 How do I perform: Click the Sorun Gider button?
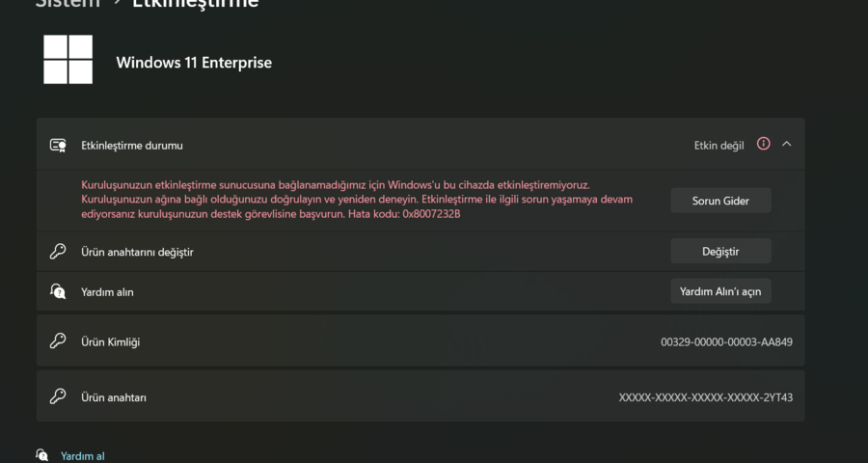[720, 201]
